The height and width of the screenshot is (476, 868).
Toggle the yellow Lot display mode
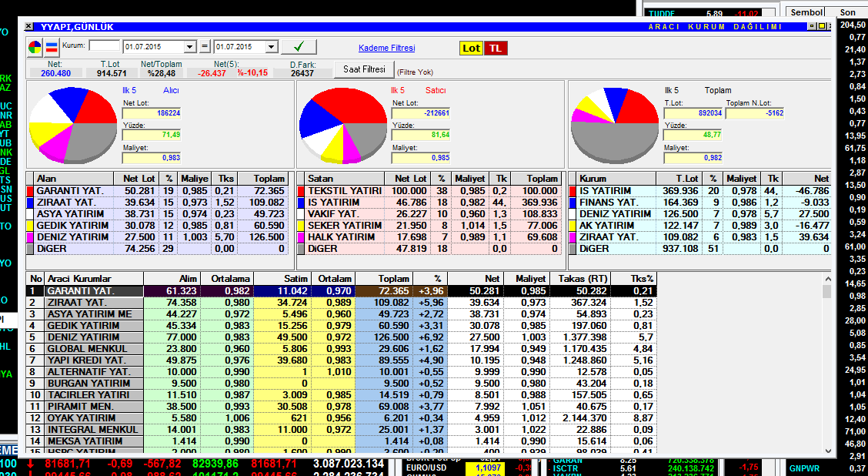471,48
